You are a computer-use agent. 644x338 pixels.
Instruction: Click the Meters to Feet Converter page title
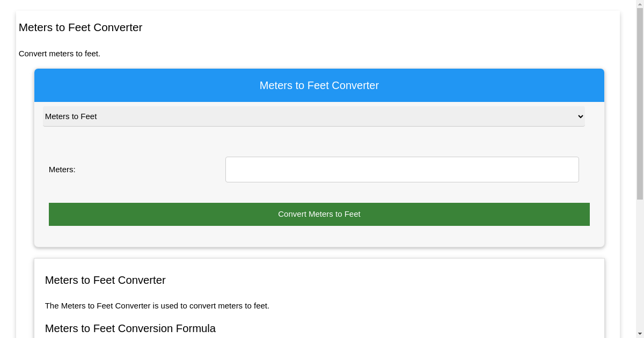[x=80, y=27]
